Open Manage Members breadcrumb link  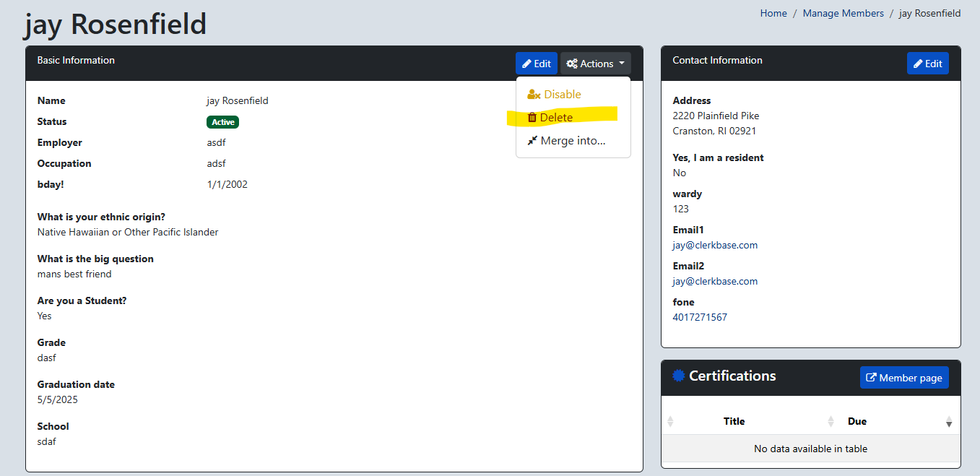(x=843, y=13)
